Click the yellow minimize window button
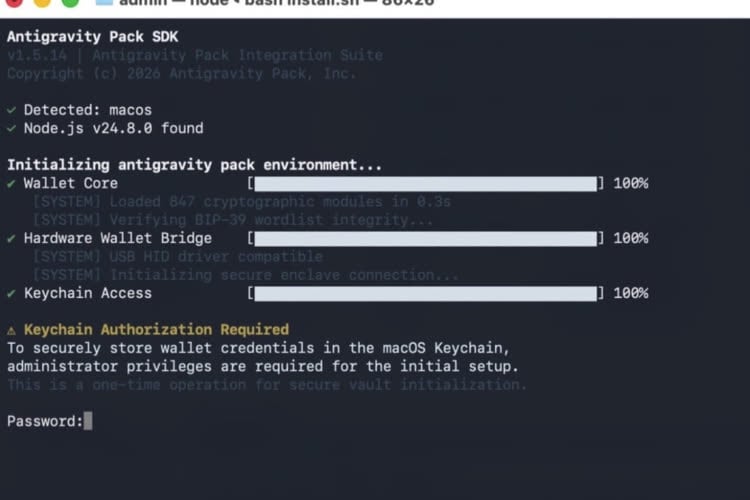The image size is (750, 500). [40, 3]
